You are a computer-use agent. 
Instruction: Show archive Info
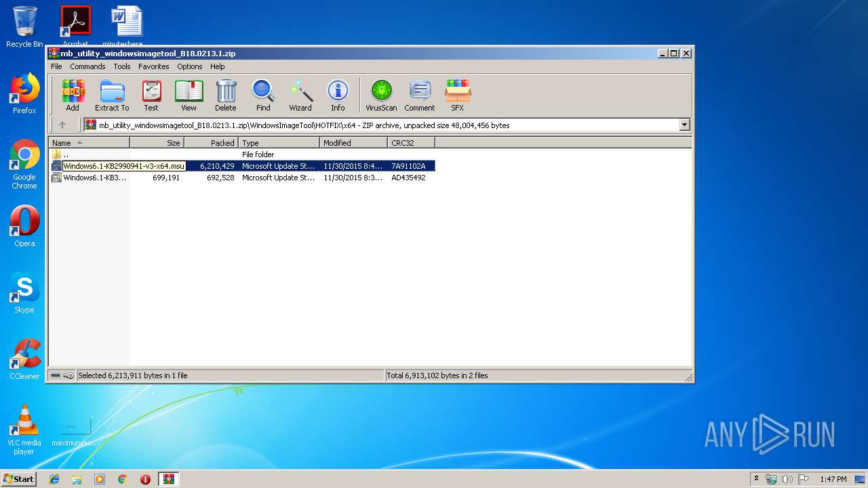pyautogui.click(x=338, y=95)
